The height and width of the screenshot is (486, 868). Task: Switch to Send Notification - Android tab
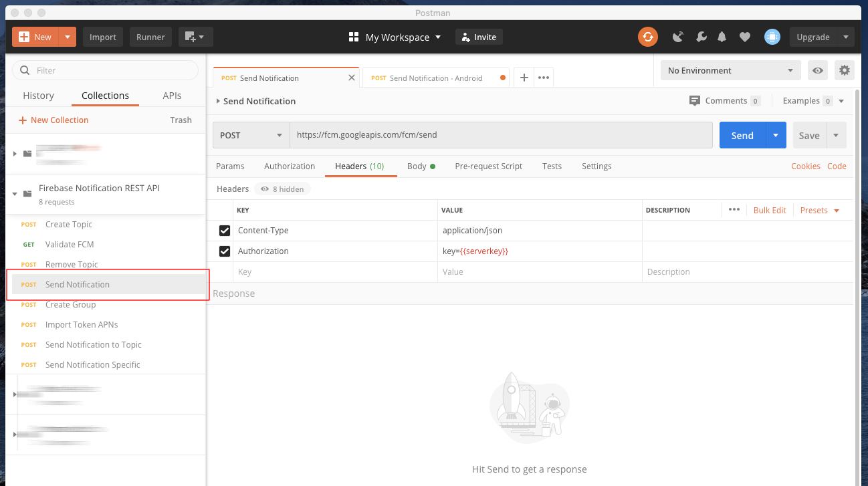[x=435, y=78]
